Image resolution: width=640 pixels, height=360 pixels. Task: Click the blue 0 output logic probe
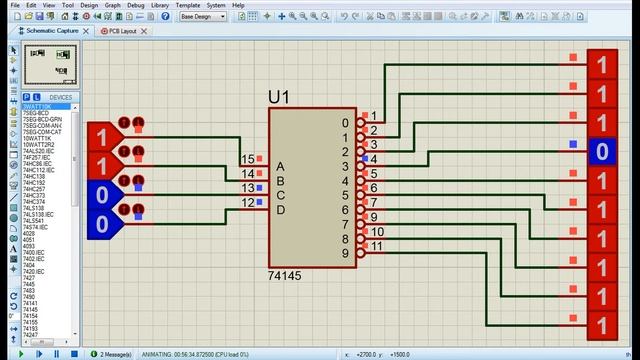[x=602, y=152]
